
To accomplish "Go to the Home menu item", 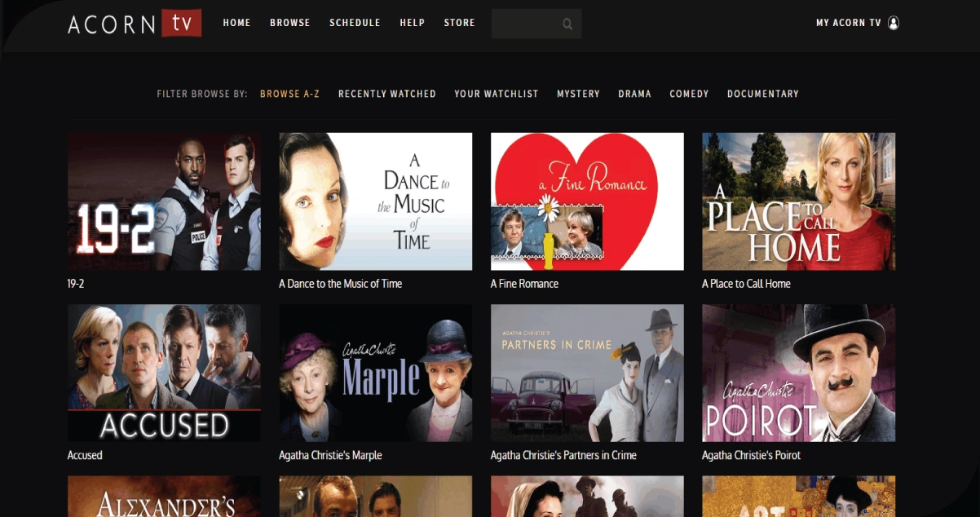I will click(236, 23).
